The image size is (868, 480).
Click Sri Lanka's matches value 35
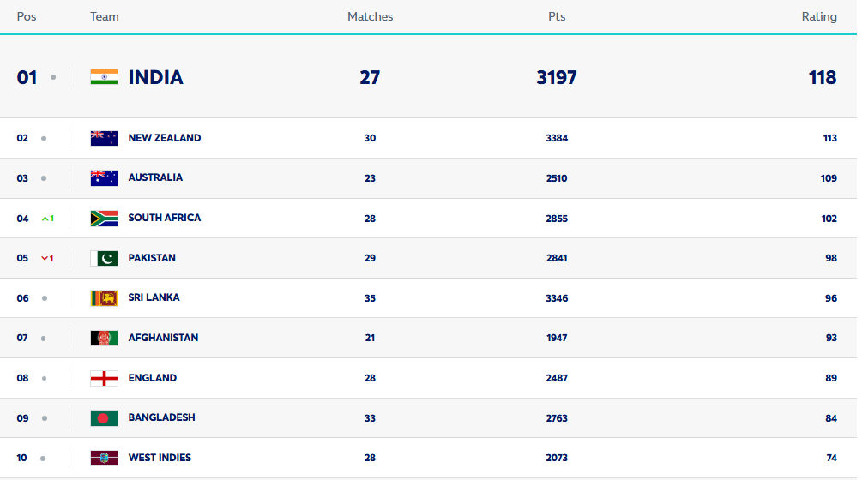point(370,298)
